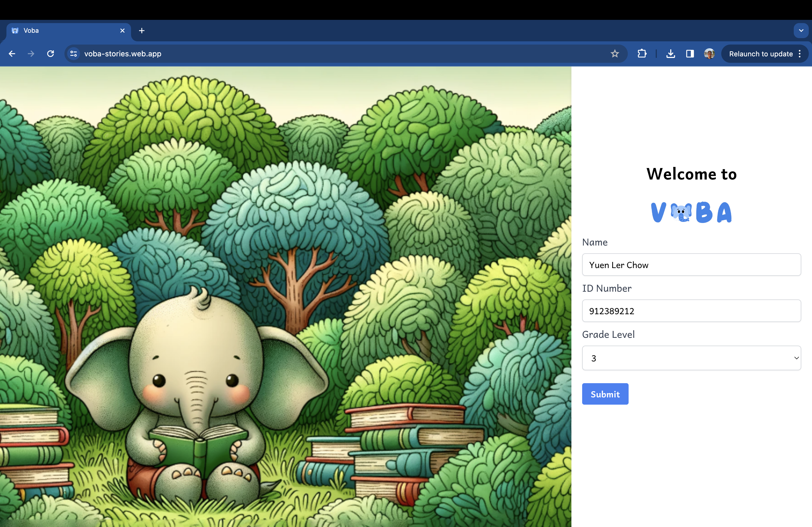Close the Voba tab
812x527 pixels.
(x=122, y=31)
